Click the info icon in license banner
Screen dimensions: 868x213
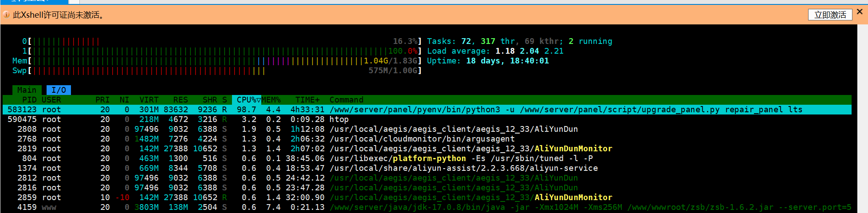click(x=6, y=15)
